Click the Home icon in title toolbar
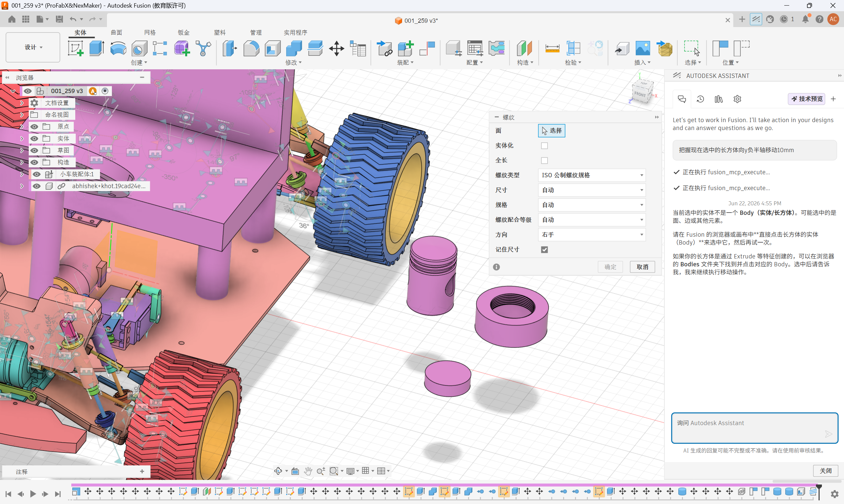Image resolution: width=844 pixels, height=504 pixels. point(12,19)
